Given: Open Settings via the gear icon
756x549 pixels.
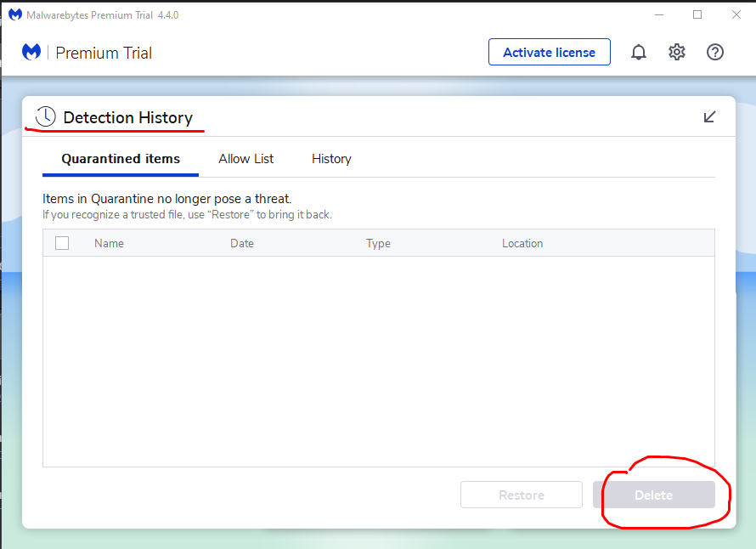Looking at the screenshot, I should [676, 52].
